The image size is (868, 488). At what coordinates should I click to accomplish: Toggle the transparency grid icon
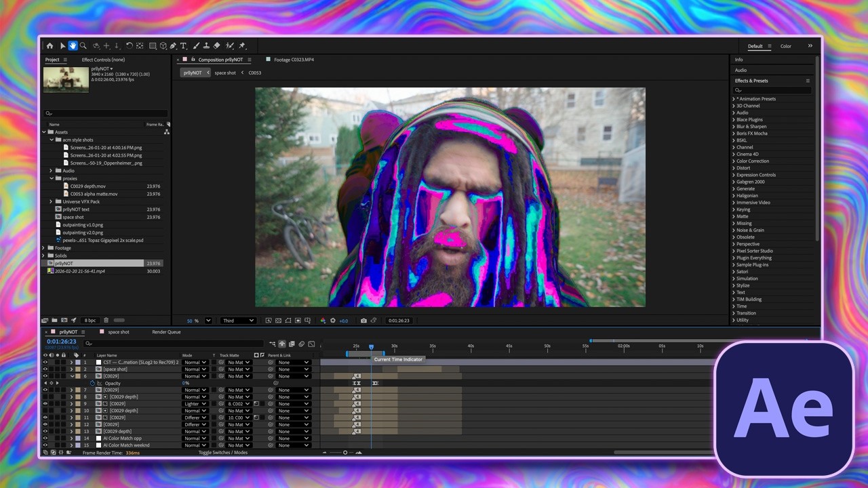pyautogui.click(x=278, y=321)
